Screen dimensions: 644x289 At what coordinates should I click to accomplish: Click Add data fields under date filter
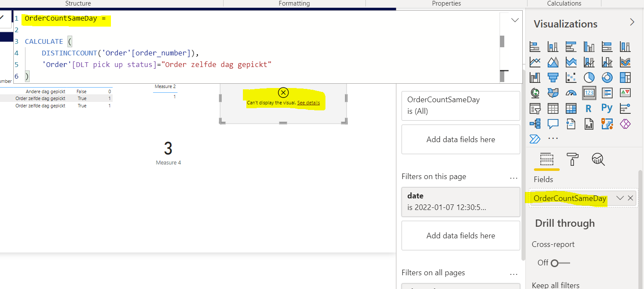coord(460,235)
